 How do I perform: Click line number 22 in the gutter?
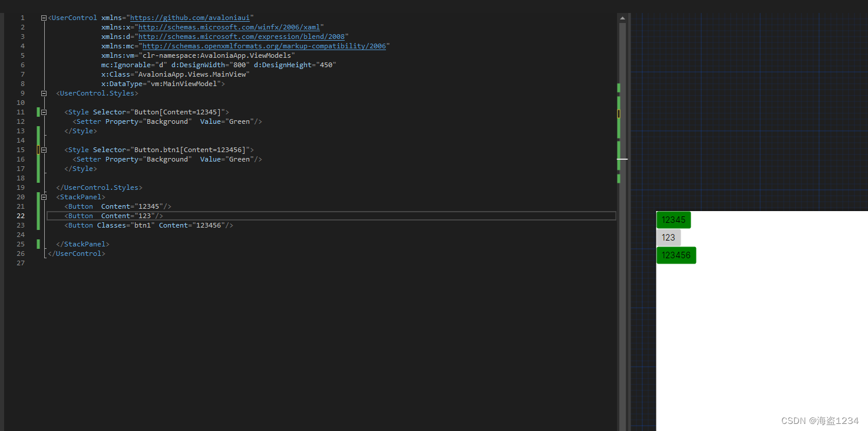(x=21, y=216)
